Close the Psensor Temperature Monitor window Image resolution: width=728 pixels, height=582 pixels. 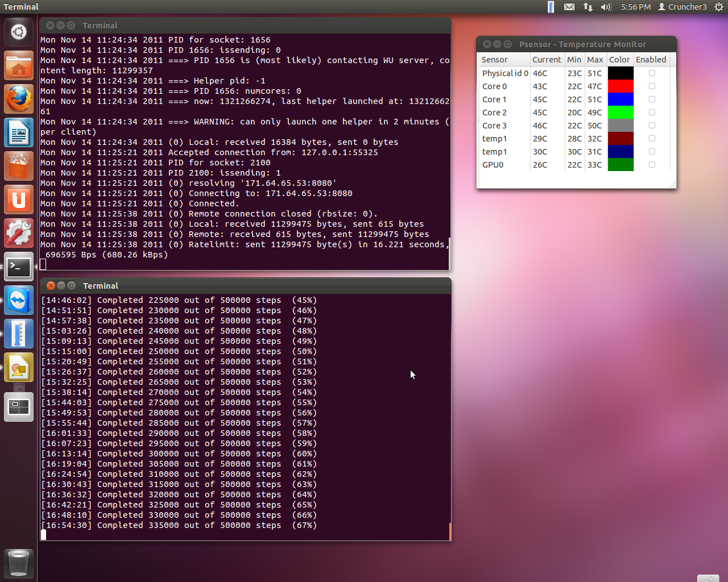[487, 44]
